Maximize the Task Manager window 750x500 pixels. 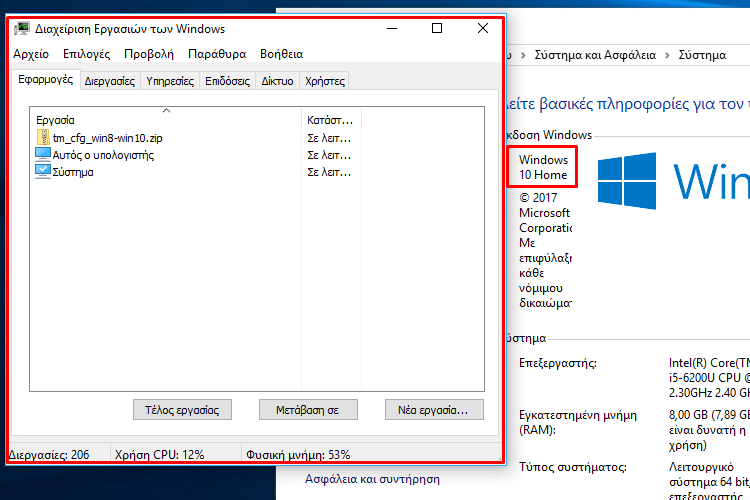437,28
